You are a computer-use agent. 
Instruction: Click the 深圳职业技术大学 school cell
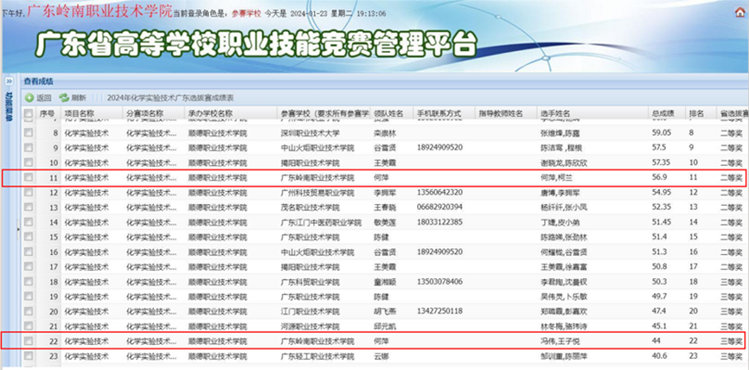[310, 133]
